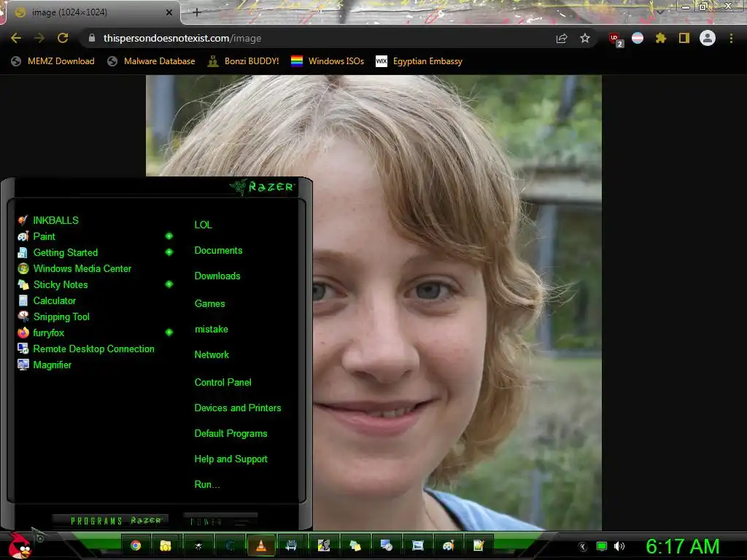Open the Paint palette taskbar icon

click(x=449, y=545)
